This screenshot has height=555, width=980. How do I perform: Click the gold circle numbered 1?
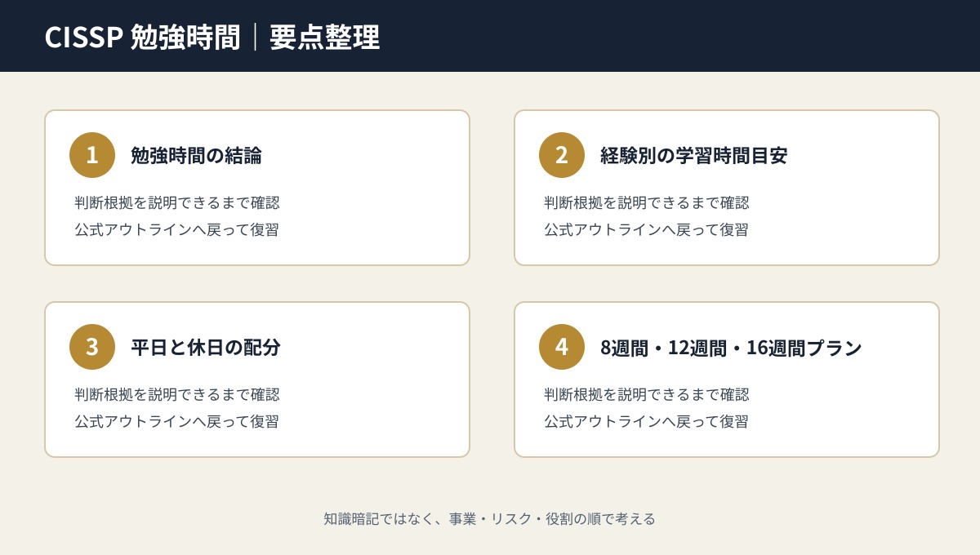coord(92,155)
